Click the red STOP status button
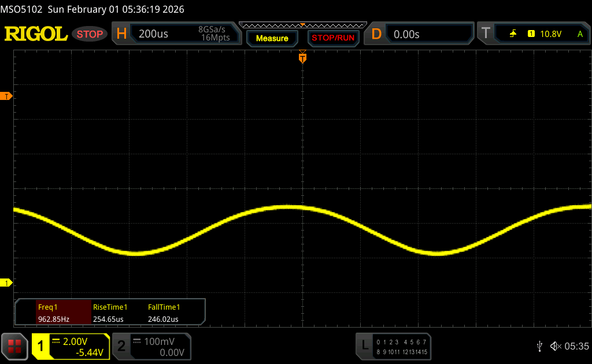The image size is (592, 364). [x=90, y=34]
